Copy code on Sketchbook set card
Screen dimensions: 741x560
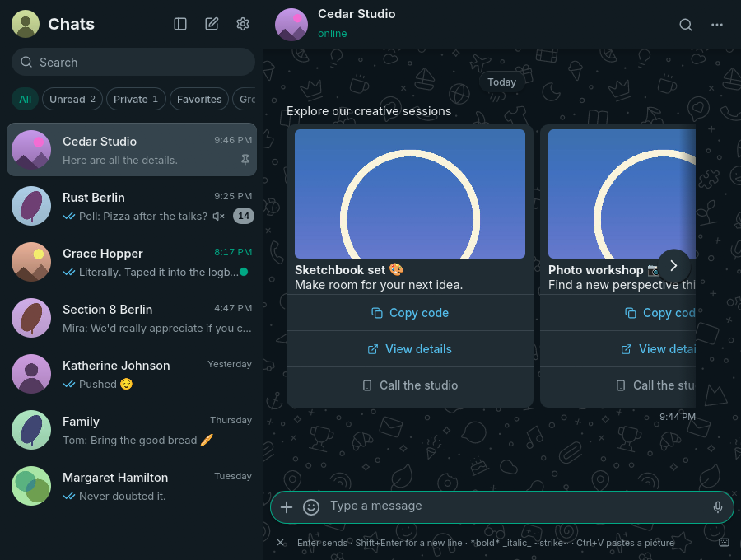[x=410, y=313]
